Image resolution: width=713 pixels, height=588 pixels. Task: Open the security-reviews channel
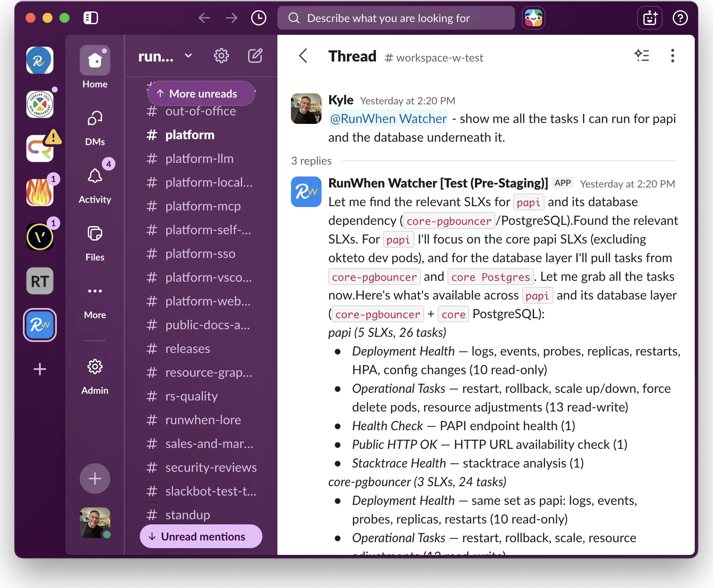pos(201,468)
